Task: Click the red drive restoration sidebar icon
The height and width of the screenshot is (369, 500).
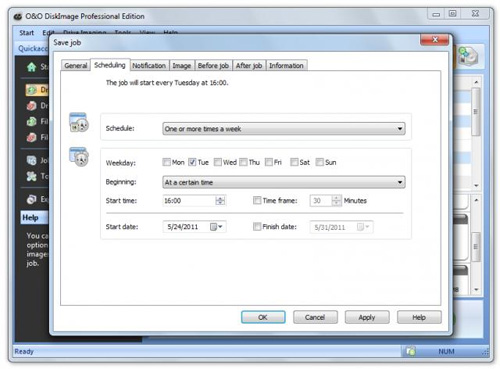Action: (32, 106)
